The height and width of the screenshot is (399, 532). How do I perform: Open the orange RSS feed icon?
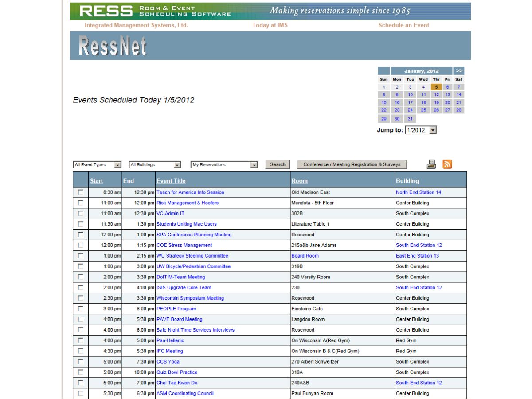447,164
